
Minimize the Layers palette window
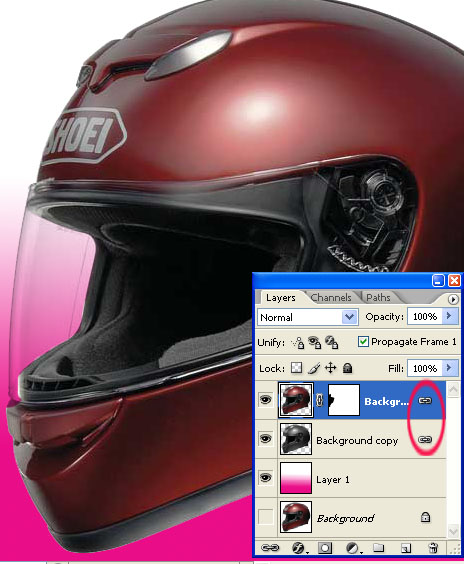(438, 281)
